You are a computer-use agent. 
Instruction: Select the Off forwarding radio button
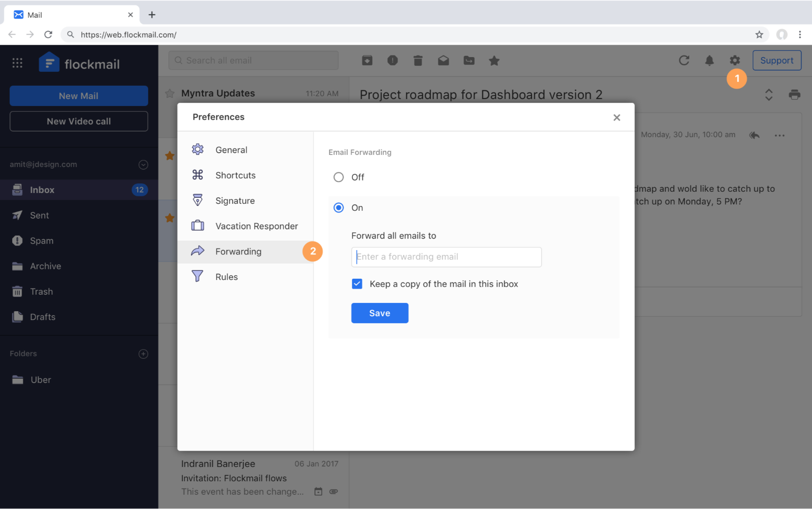click(x=338, y=177)
